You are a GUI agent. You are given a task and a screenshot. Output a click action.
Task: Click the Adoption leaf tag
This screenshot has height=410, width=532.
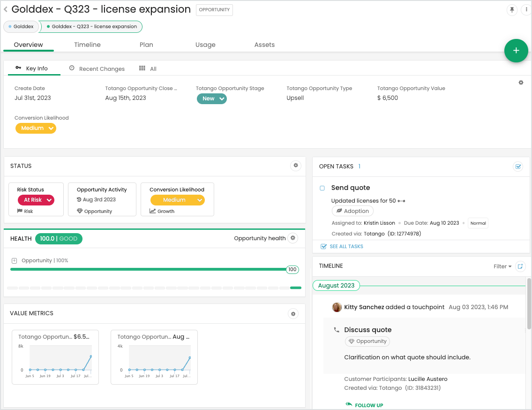352,211
